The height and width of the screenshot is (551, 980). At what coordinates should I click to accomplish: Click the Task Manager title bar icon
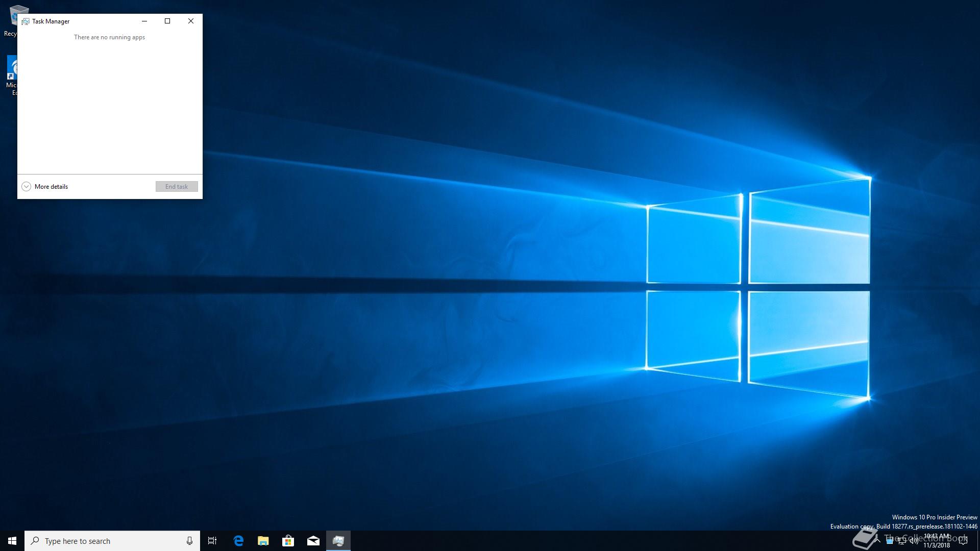click(x=26, y=21)
